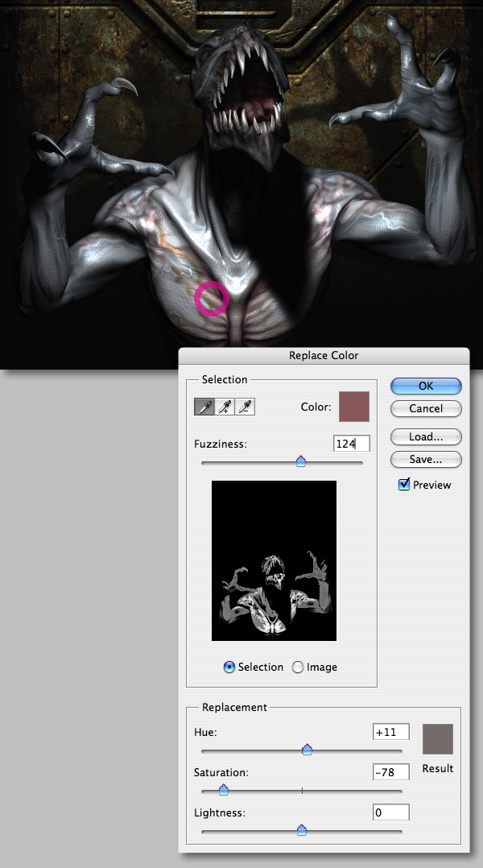Sample color from the creature's chest
This screenshot has width=483, height=868.
212,299
